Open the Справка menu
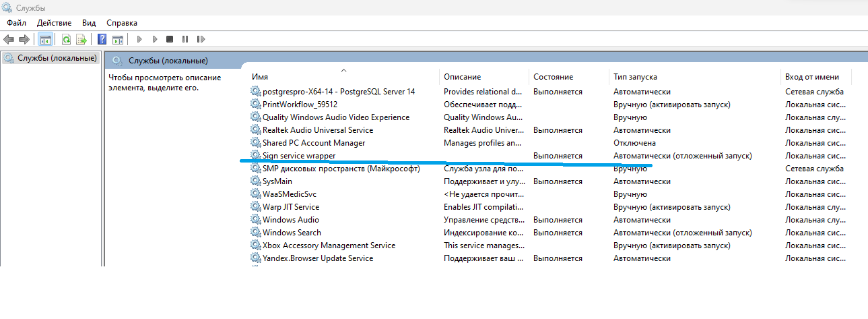868x319 pixels. 122,23
